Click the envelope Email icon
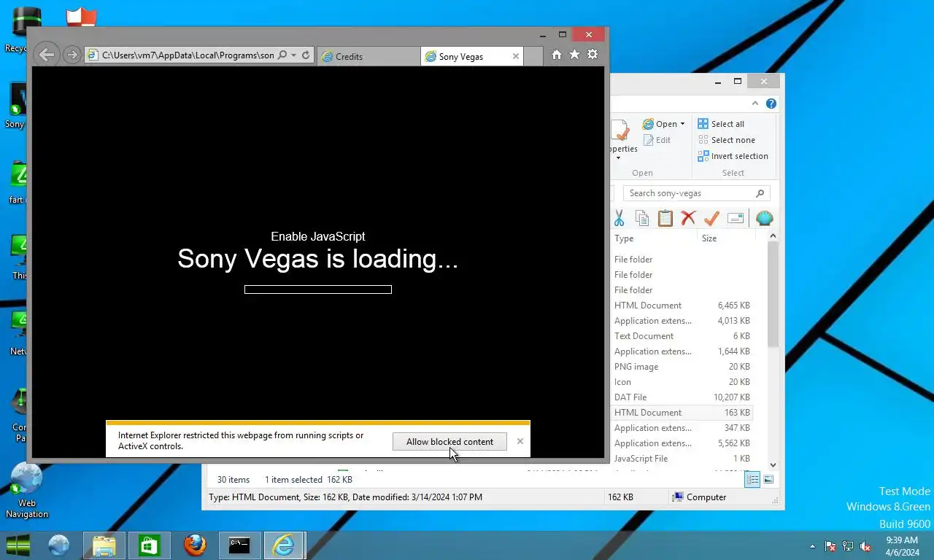 click(x=736, y=218)
